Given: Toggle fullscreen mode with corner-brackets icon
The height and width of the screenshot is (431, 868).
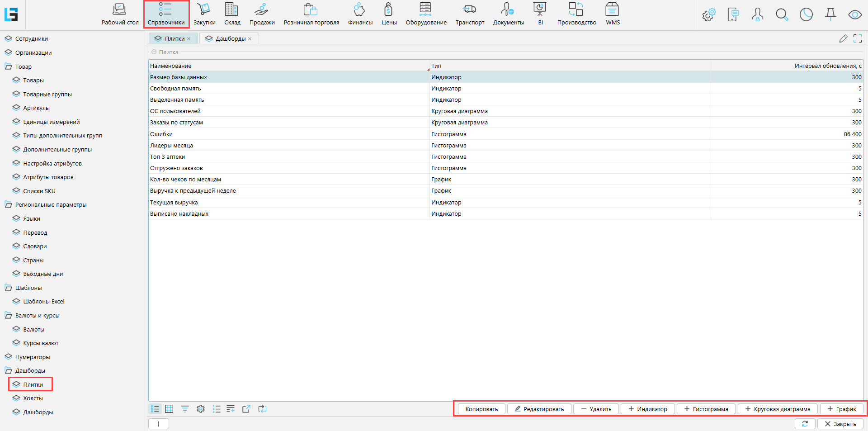Looking at the screenshot, I should (x=857, y=39).
